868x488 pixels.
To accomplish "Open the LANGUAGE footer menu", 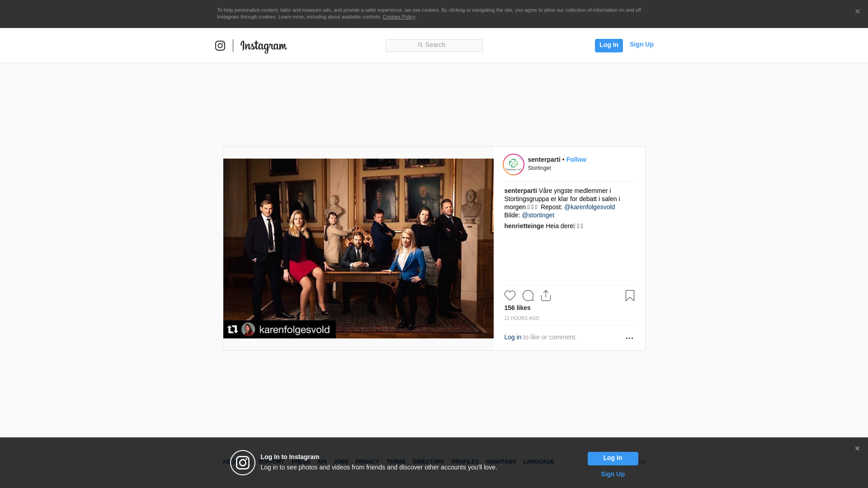I will point(538,462).
